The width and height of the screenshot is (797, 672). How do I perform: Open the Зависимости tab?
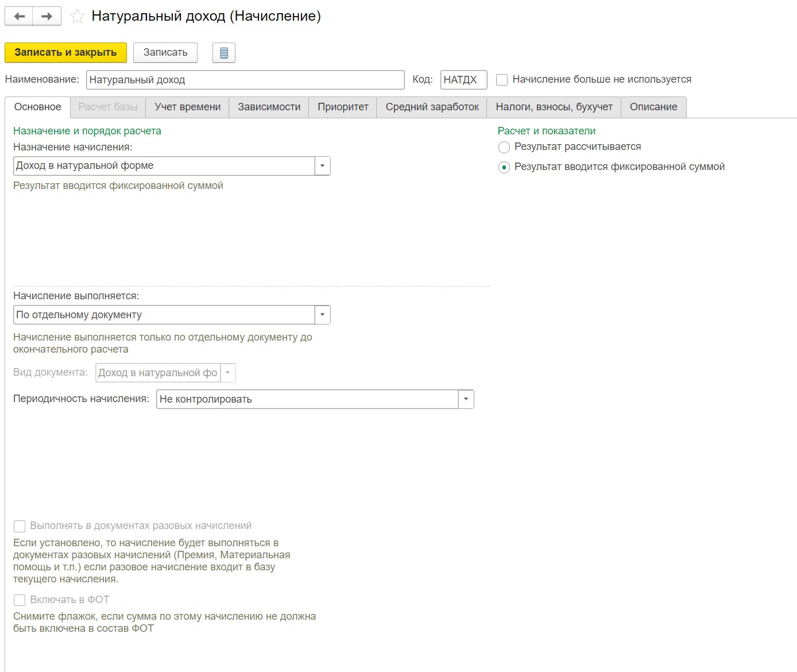tap(269, 107)
